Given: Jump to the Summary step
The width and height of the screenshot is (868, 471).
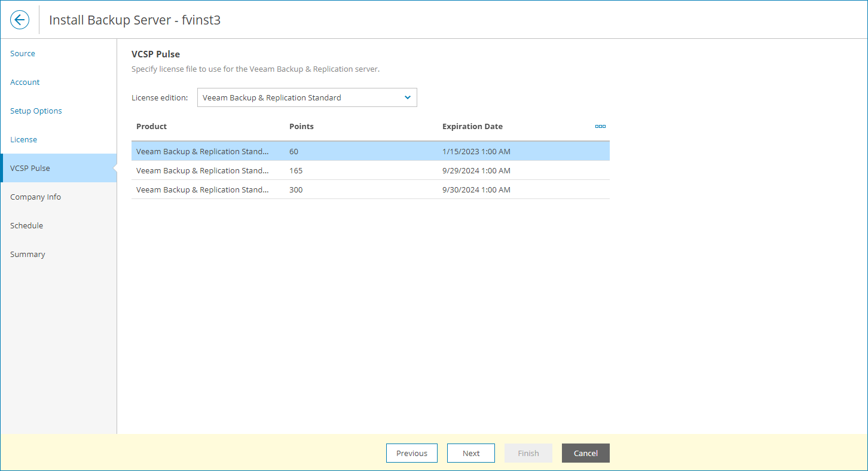Looking at the screenshot, I should (27, 254).
